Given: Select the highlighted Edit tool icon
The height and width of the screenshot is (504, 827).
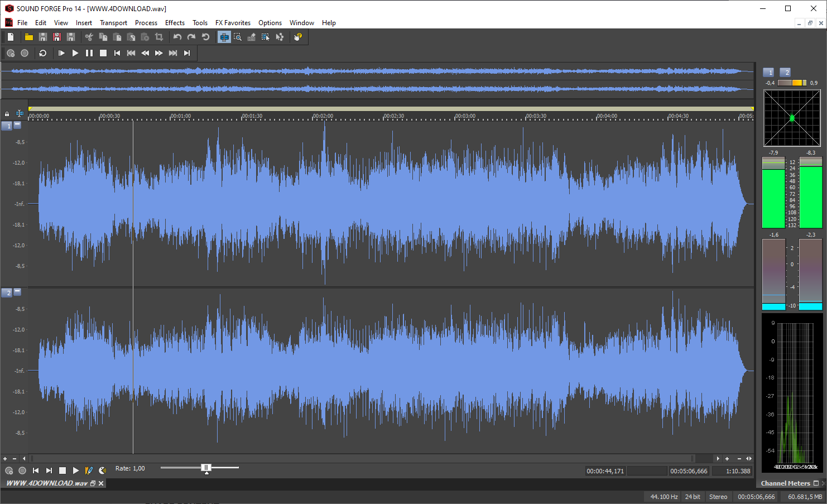Looking at the screenshot, I should click(x=224, y=37).
